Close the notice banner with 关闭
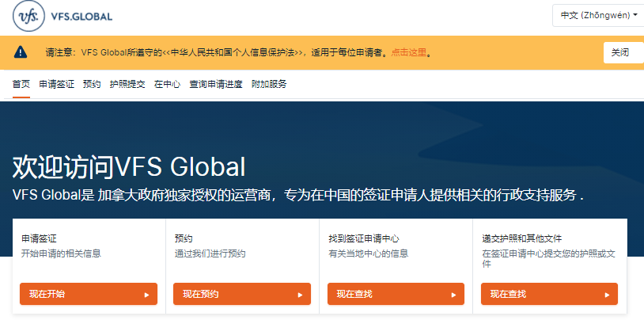 point(623,52)
